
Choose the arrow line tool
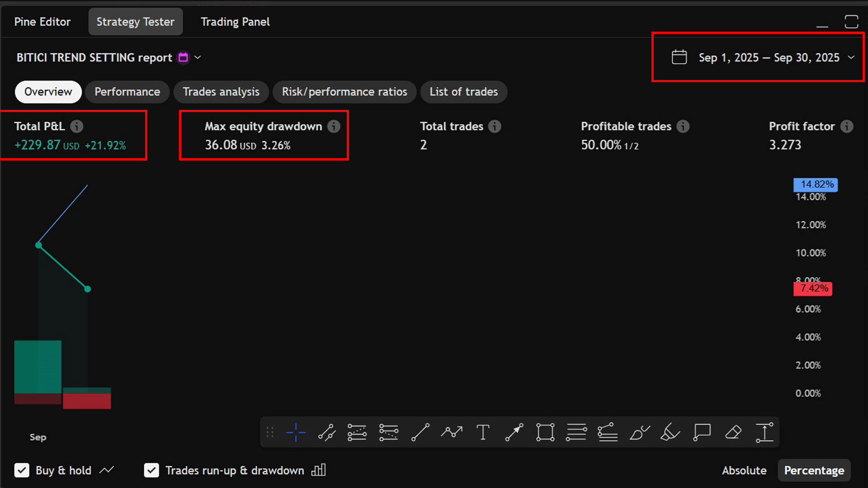coord(514,432)
